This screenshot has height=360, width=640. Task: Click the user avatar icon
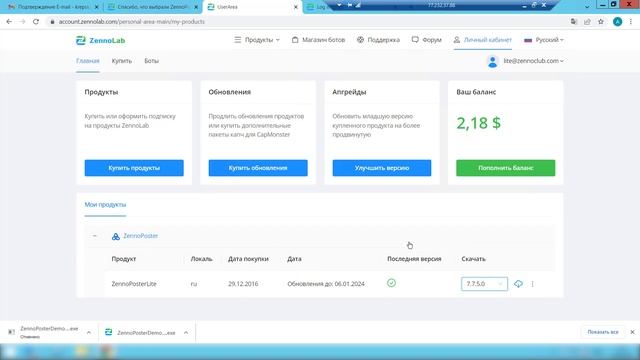tap(493, 61)
